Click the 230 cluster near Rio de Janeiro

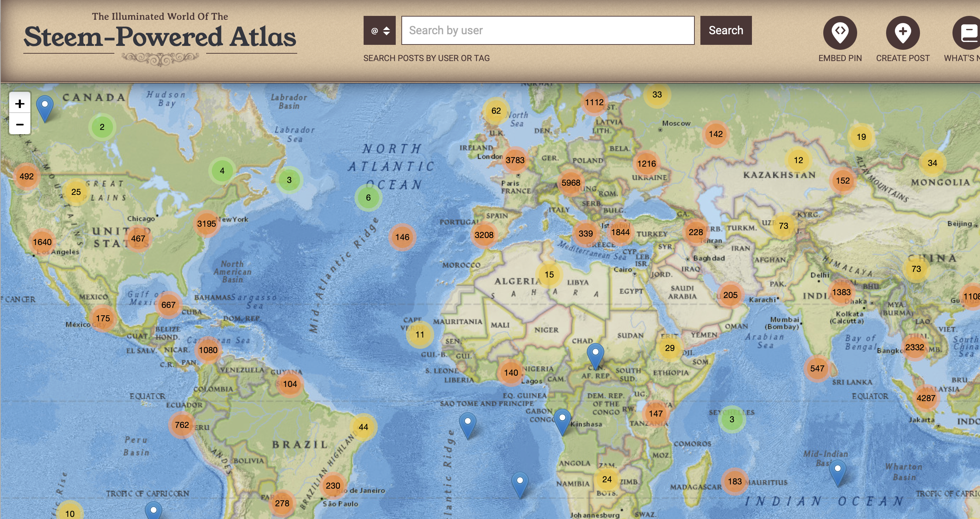coord(333,486)
